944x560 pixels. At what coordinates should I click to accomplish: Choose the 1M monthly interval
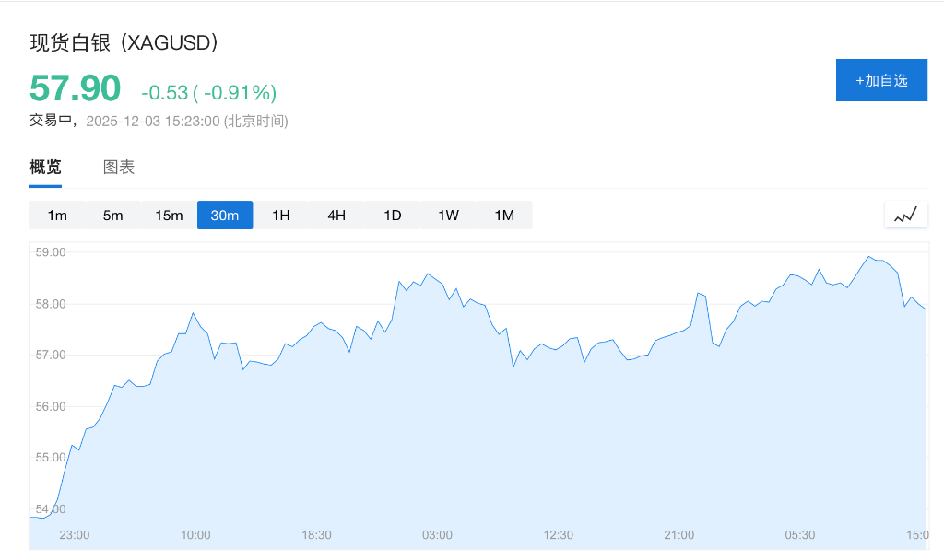(504, 216)
